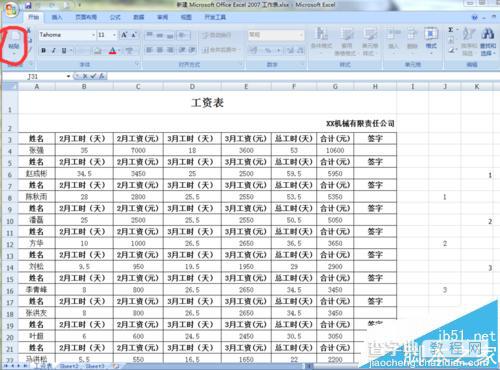Toggle Wrap Text (自动换行)
This screenshot has width=500, height=370.
217,35
